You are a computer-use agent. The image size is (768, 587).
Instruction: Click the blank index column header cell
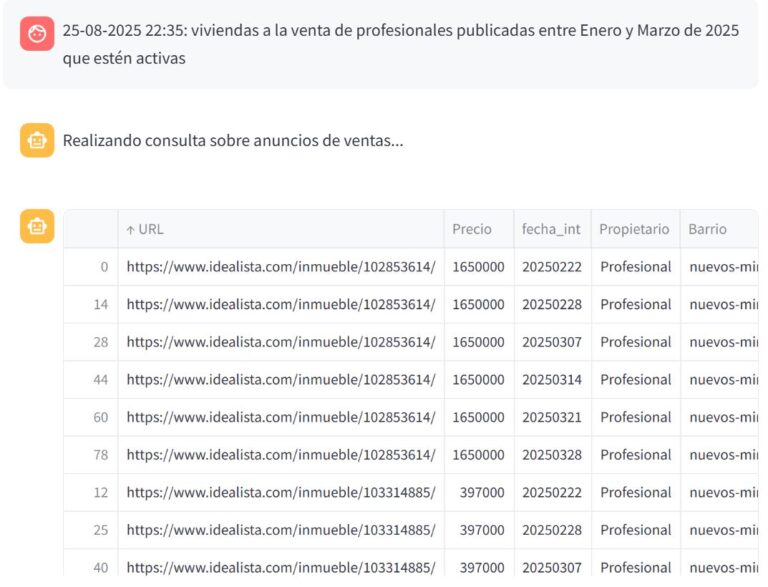[91, 229]
